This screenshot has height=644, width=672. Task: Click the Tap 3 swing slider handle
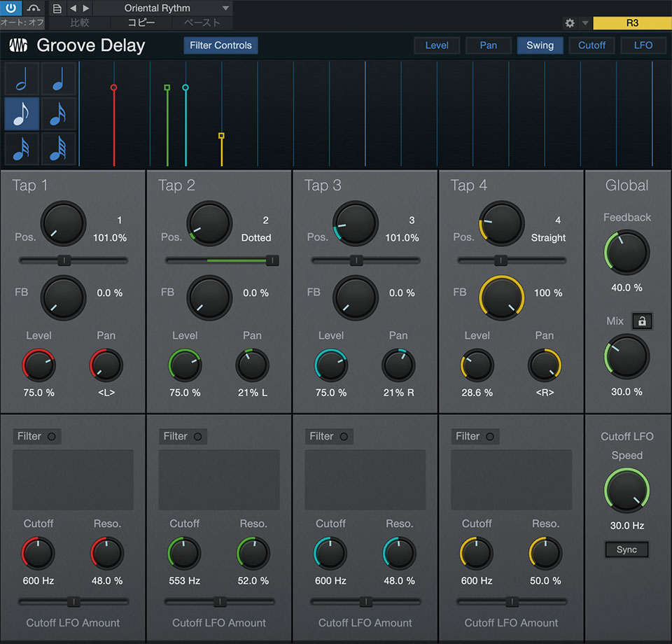(x=356, y=260)
